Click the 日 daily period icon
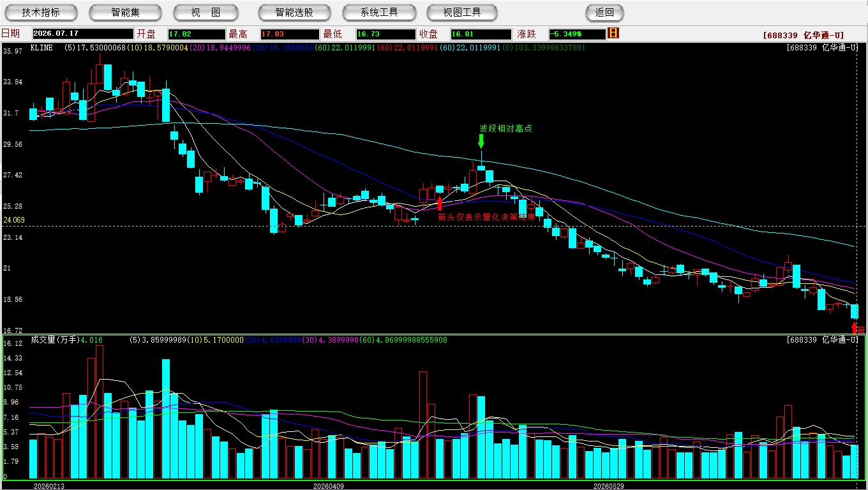The image size is (868, 490). [613, 33]
